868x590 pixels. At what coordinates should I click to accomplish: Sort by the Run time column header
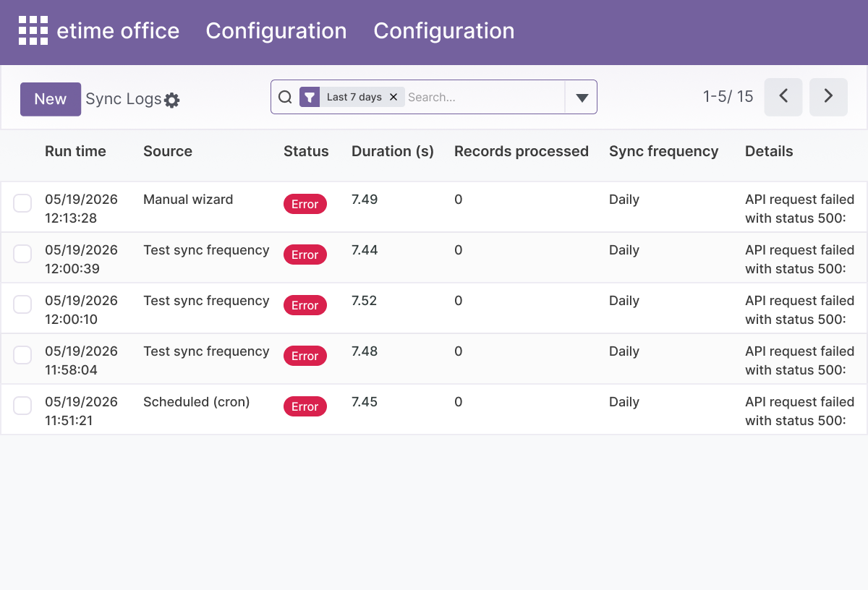point(75,151)
